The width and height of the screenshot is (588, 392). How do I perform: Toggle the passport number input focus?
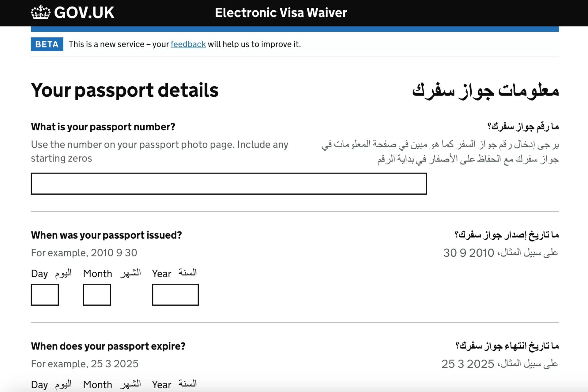(x=228, y=183)
